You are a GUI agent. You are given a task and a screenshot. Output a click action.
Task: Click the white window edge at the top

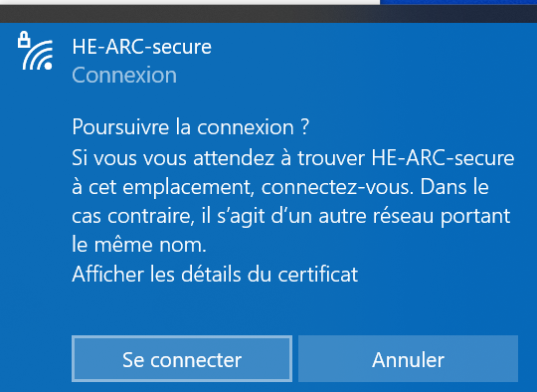tap(190, 2)
